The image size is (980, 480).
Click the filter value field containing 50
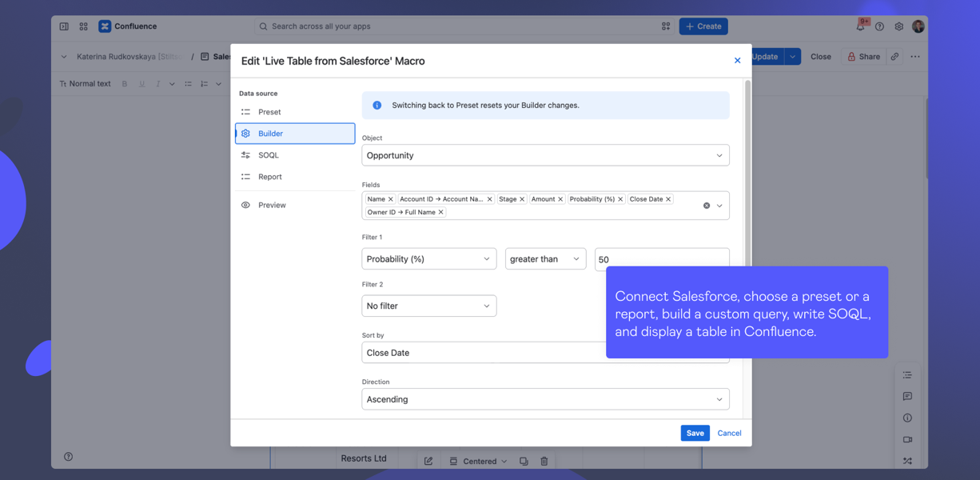click(662, 258)
